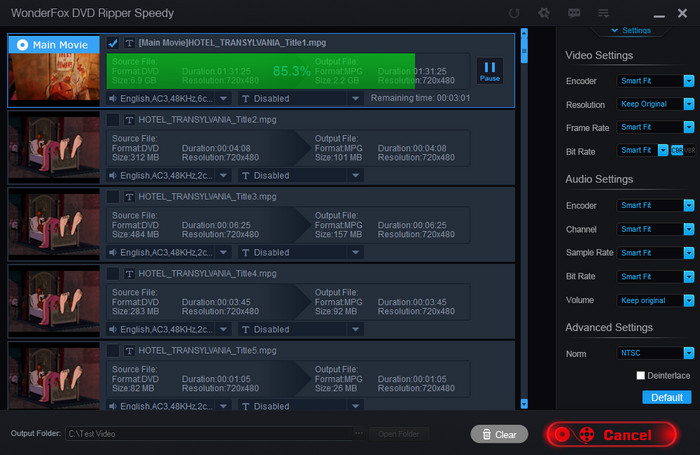Image resolution: width=700 pixels, height=455 pixels.
Task: Click the Default button
Action: (x=667, y=397)
